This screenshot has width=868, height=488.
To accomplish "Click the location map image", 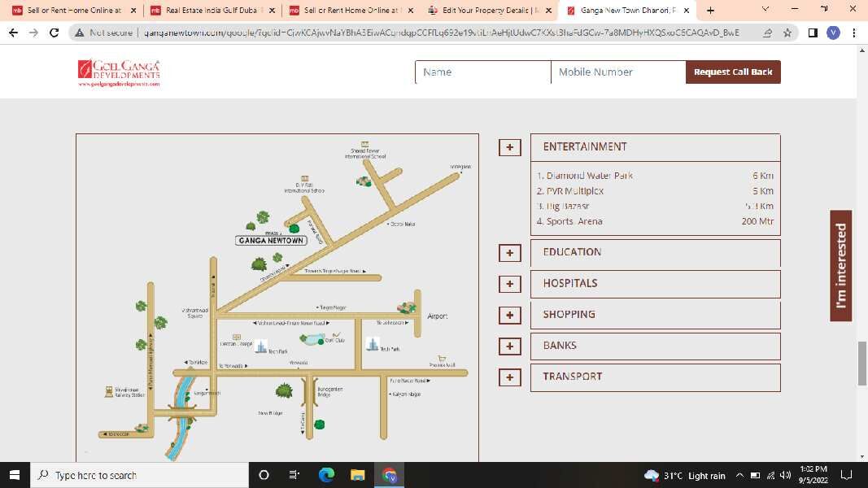I will tap(277, 298).
